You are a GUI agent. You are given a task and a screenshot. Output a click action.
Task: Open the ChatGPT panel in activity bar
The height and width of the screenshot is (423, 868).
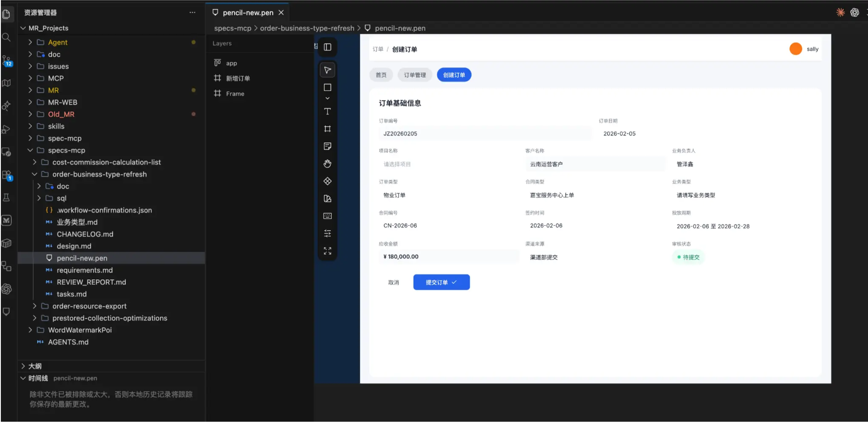(6, 289)
